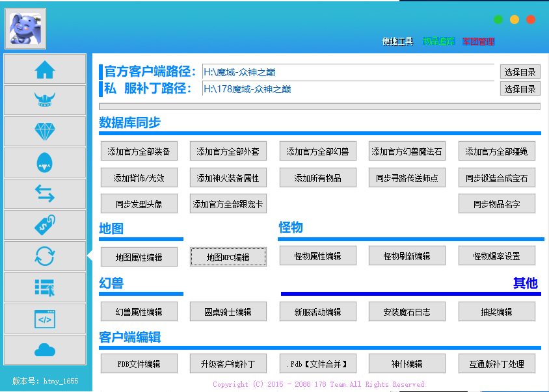Click the progress bar below the paths
Viewport: 549px width, 392px height.
point(319,107)
